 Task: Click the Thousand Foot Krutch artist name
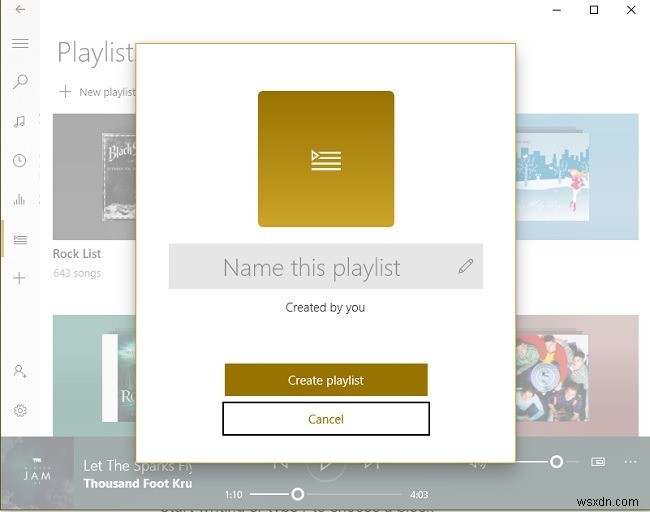point(137,483)
